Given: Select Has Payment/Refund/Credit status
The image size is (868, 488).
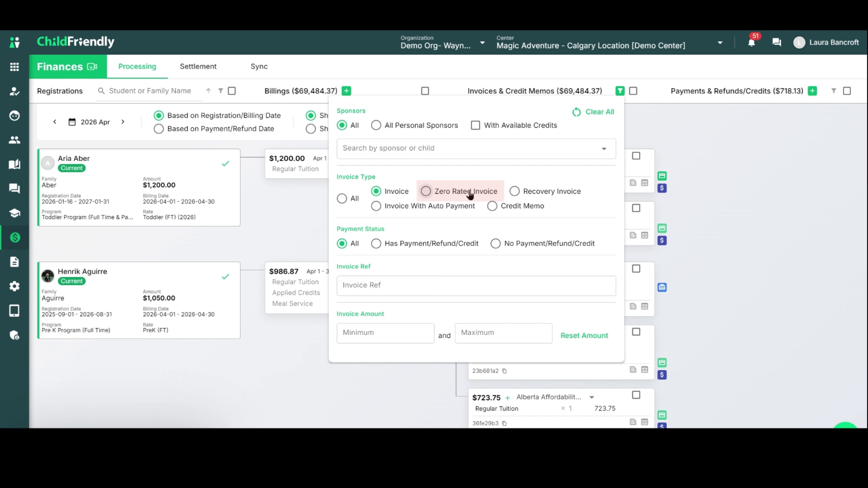Looking at the screenshot, I should click(x=376, y=243).
